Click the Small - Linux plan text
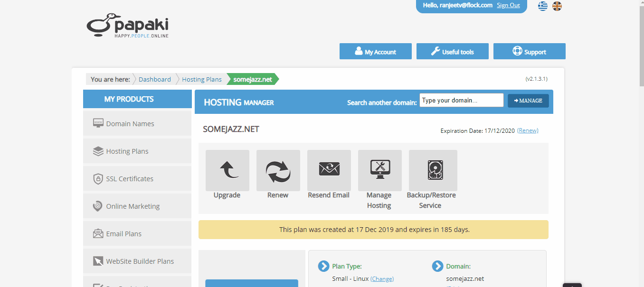The width and height of the screenshot is (644, 287). coord(350,279)
